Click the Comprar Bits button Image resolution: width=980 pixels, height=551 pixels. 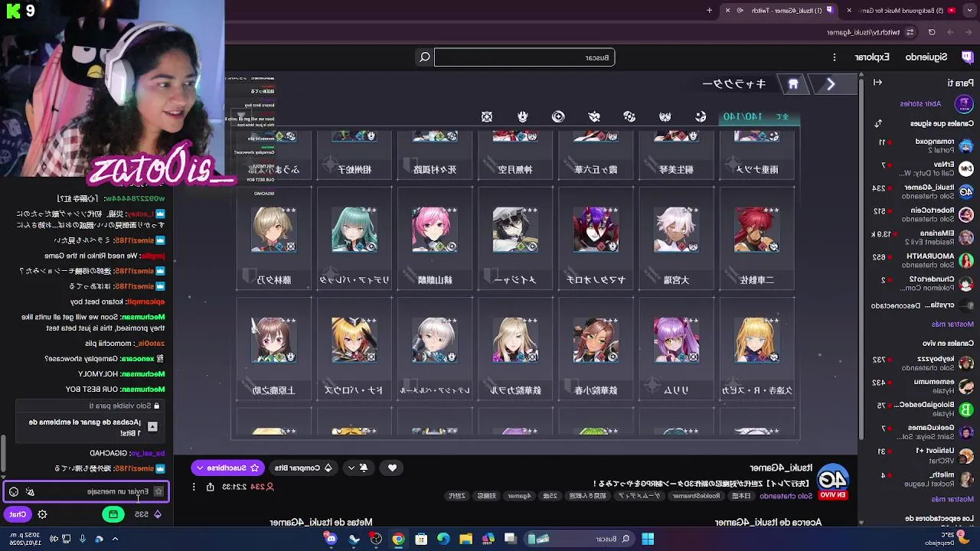[303, 468]
